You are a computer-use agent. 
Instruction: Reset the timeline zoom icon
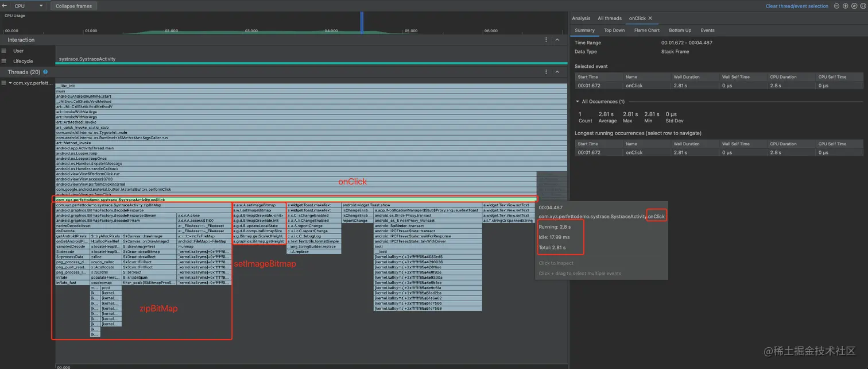pos(853,6)
